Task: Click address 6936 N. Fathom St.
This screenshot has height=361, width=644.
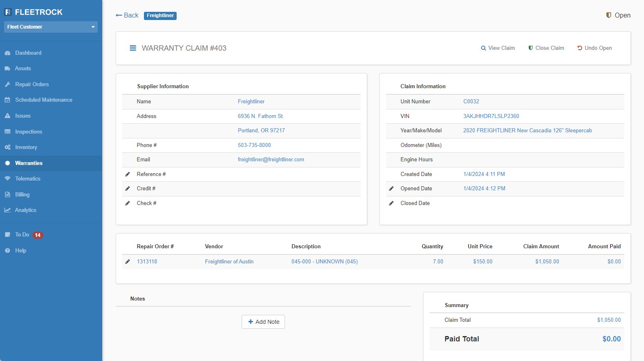Action: coord(261,116)
